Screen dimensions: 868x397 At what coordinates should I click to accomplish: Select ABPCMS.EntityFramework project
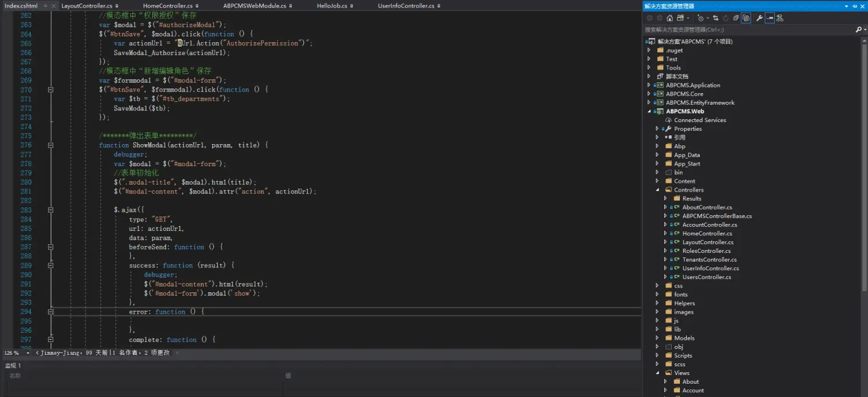700,102
